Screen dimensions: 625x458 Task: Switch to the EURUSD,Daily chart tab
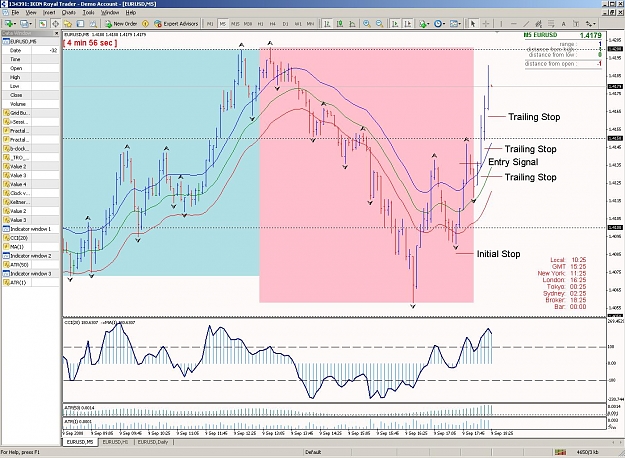click(153, 442)
